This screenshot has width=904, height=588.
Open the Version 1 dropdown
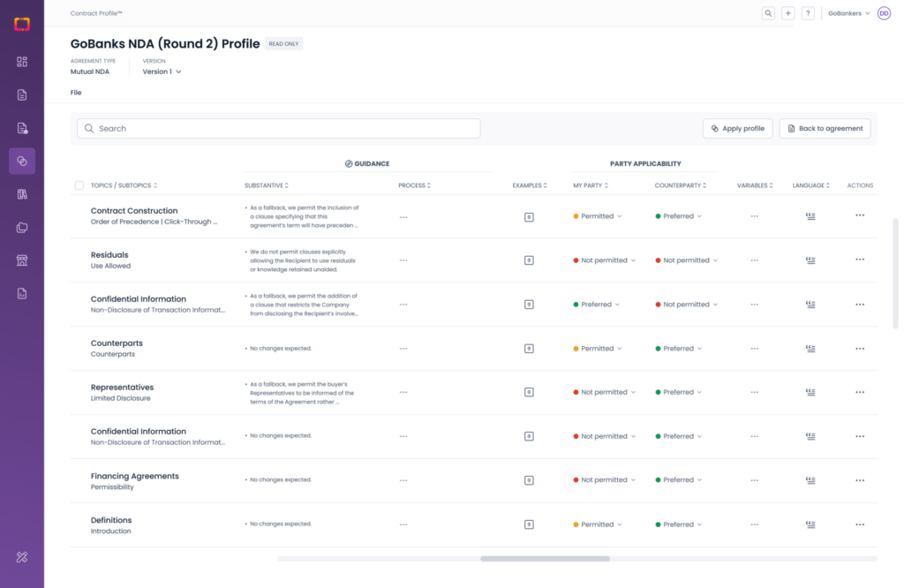pyautogui.click(x=162, y=72)
